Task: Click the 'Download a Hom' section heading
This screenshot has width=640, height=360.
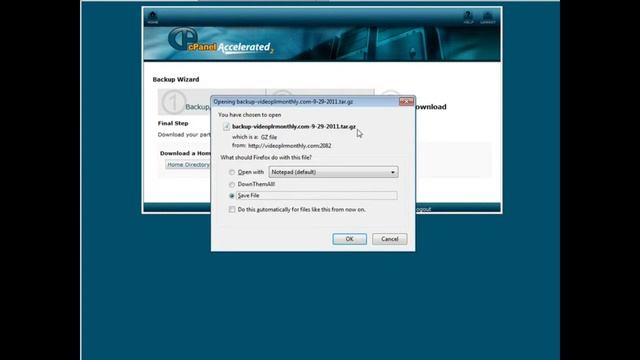Action: coord(185,153)
